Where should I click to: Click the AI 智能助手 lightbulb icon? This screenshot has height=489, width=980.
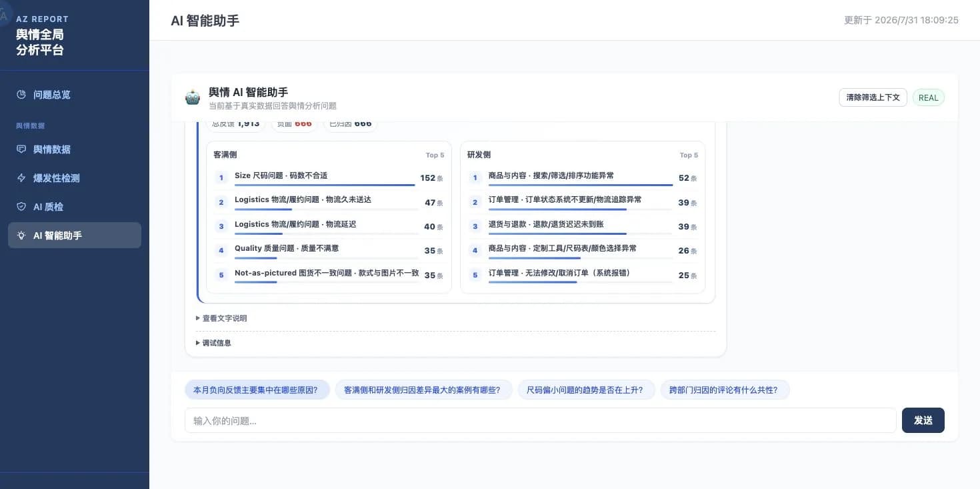tap(21, 235)
